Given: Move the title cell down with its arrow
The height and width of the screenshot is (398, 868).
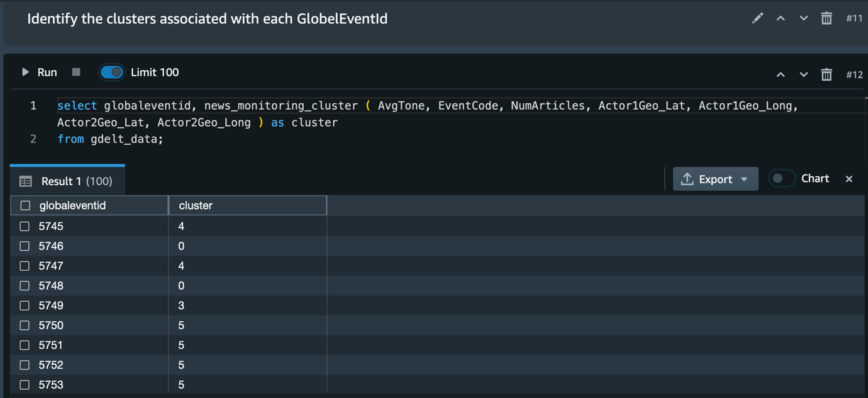Looking at the screenshot, I should (x=803, y=18).
